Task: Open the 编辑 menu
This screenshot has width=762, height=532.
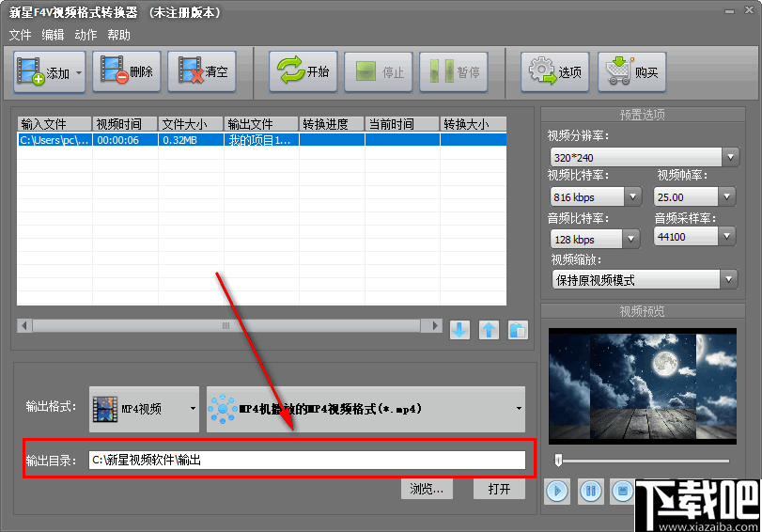Action: point(53,35)
